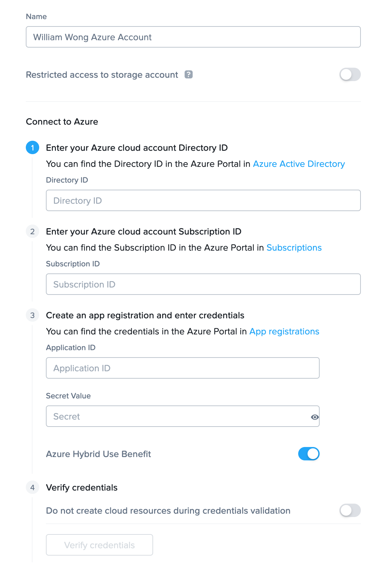
Task: Click inside the Subscription ID field
Action: pos(203,284)
